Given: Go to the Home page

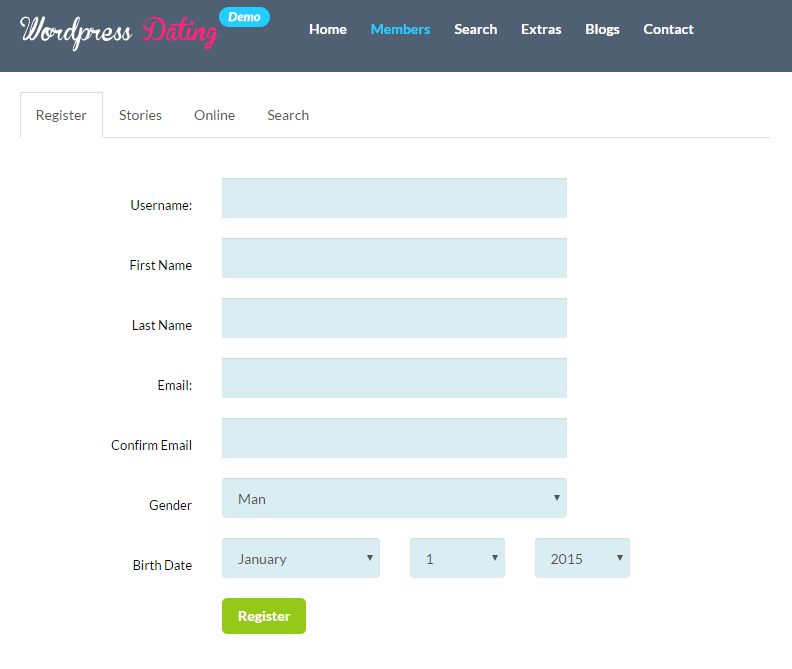Looking at the screenshot, I should [328, 29].
